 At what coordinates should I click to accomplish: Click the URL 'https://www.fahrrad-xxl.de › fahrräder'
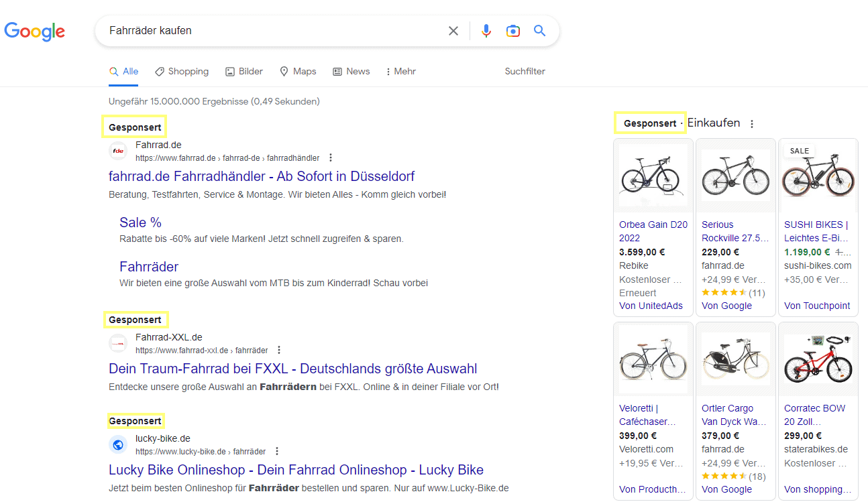(201, 350)
